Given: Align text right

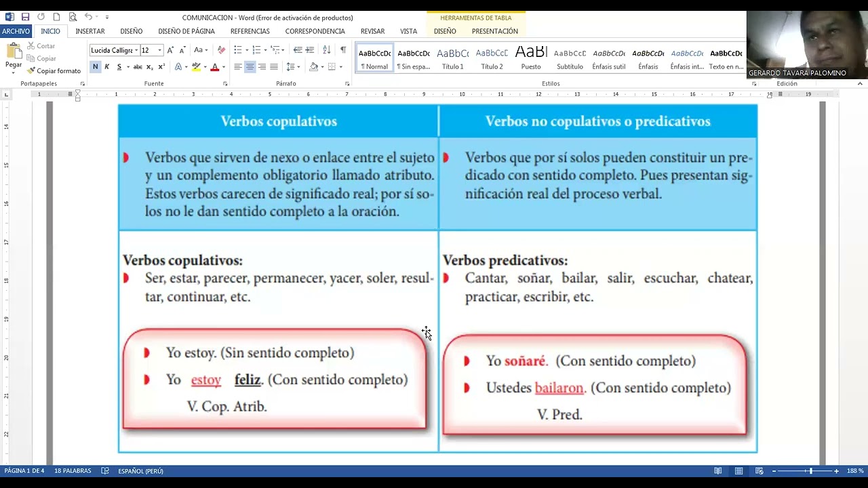Looking at the screenshot, I should point(262,67).
